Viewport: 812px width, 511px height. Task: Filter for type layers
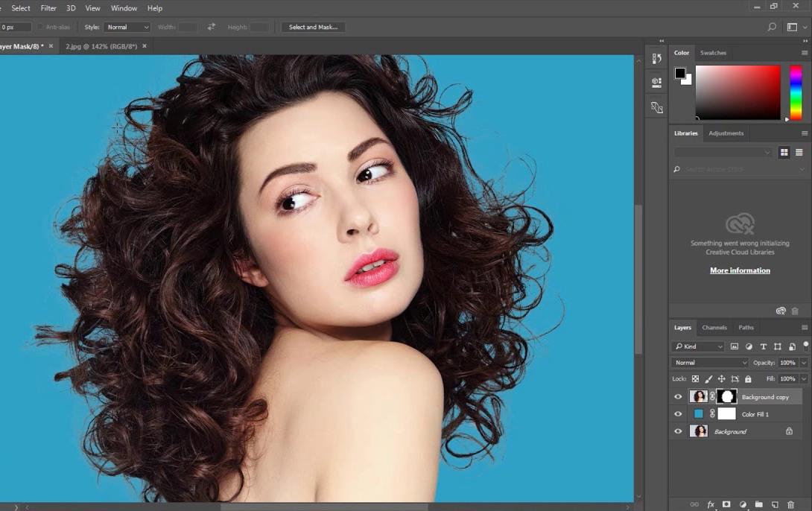pyautogui.click(x=764, y=346)
